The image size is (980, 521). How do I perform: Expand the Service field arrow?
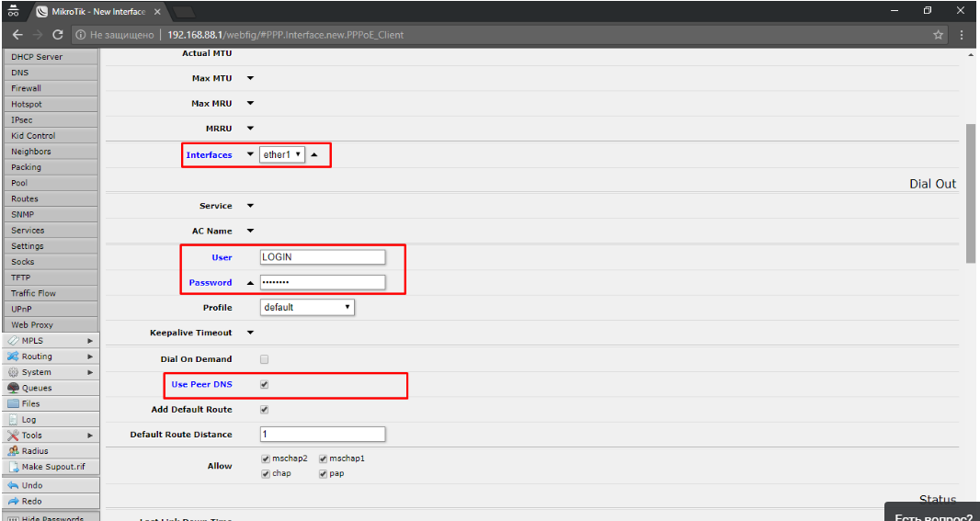tap(250, 206)
